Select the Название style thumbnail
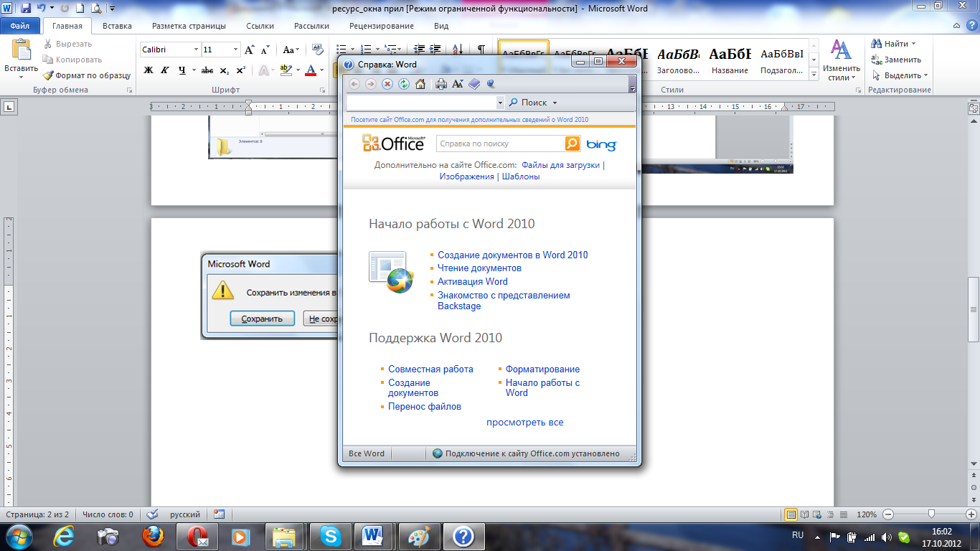Viewport: 980px width, 551px height. tap(730, 61)
